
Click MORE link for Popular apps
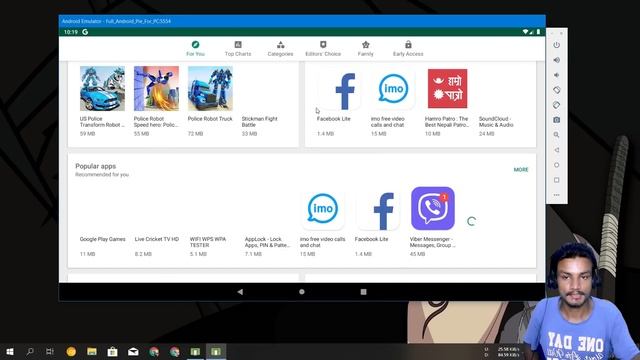pos(521,170)
